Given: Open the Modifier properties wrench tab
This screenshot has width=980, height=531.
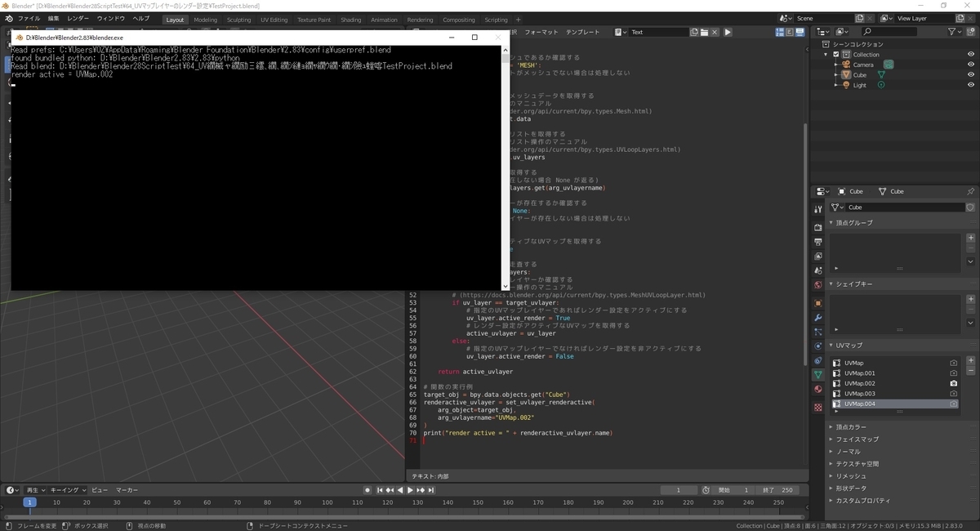Looking at the screenshot, I should click(x=818, y=318).
